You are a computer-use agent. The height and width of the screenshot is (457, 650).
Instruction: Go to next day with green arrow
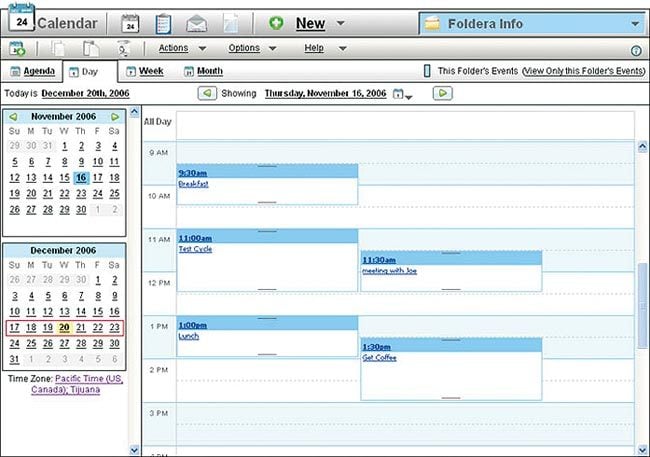coord(443,93)
